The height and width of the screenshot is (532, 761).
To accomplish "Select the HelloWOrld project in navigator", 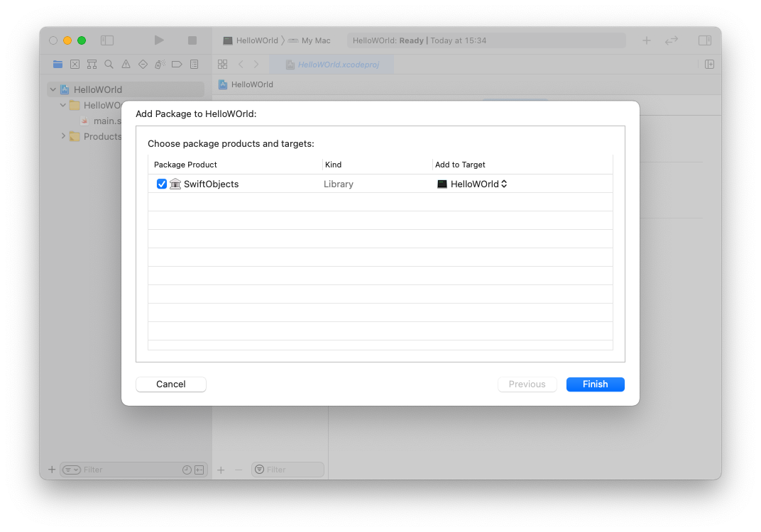I will click(126, 89).
